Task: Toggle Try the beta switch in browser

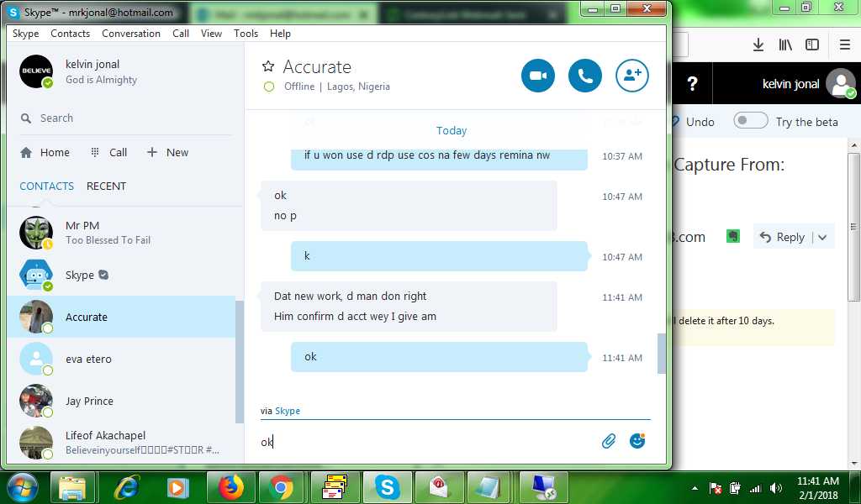Action: pyautogui.click(x=751, y=121)
